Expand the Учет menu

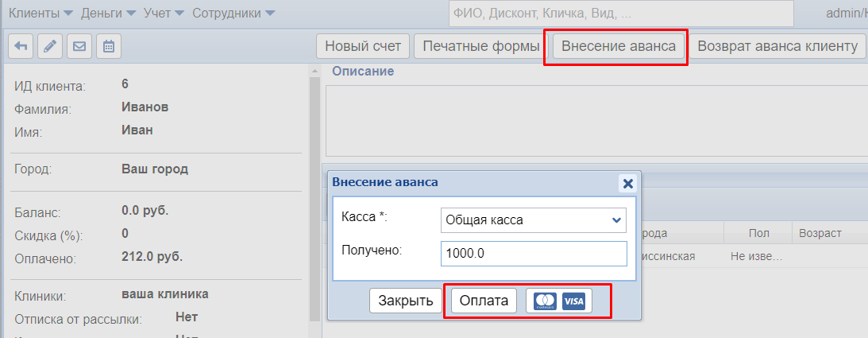(x=164, y=14)
